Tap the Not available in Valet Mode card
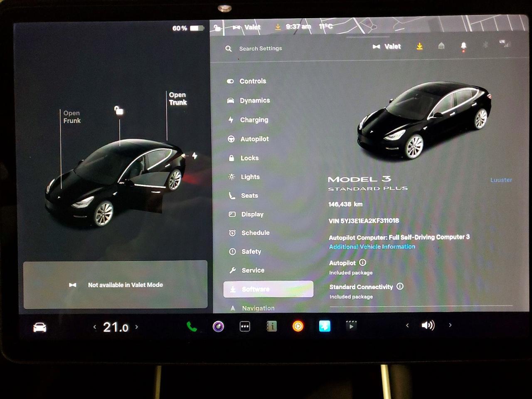 click(x=116, y=285)
